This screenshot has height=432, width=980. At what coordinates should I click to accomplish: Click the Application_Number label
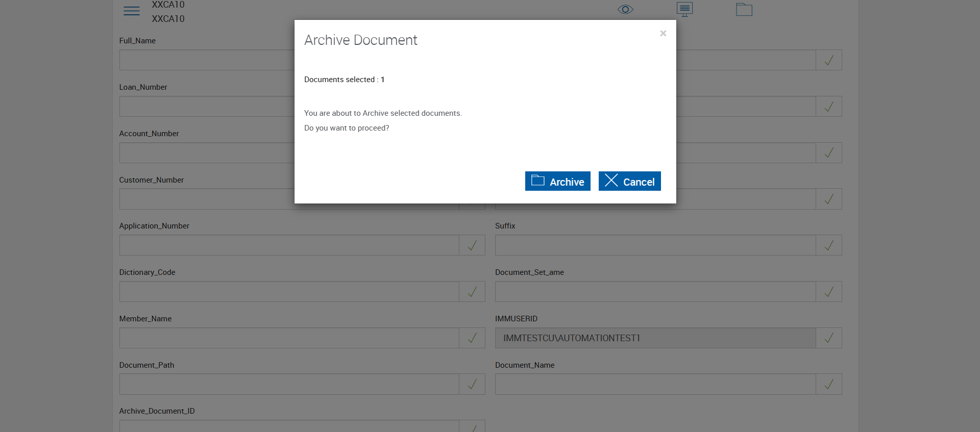coord(154,226)
